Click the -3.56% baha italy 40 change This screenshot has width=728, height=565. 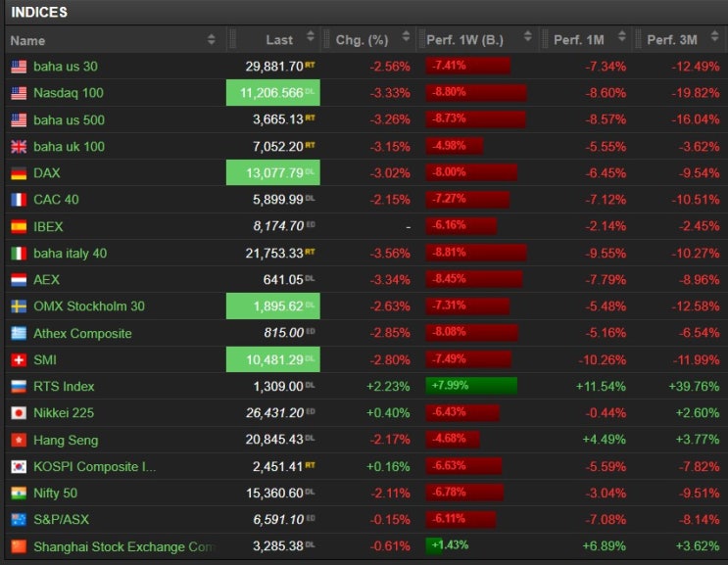click(390, 254)
